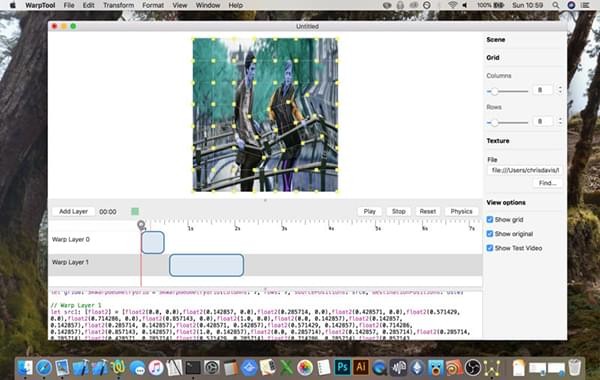Open iTunes from the dock
600x380 pixels.
tap(156, 368)
